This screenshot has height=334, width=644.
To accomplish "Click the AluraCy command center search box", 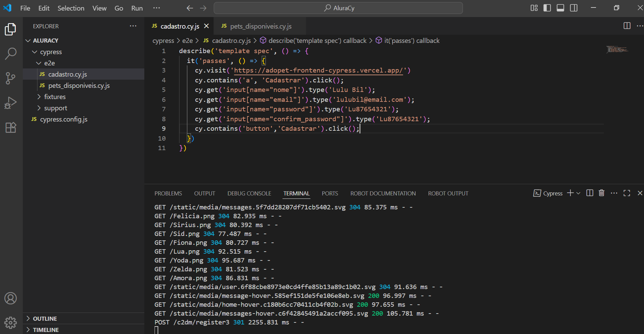I will tap(338, 8).
